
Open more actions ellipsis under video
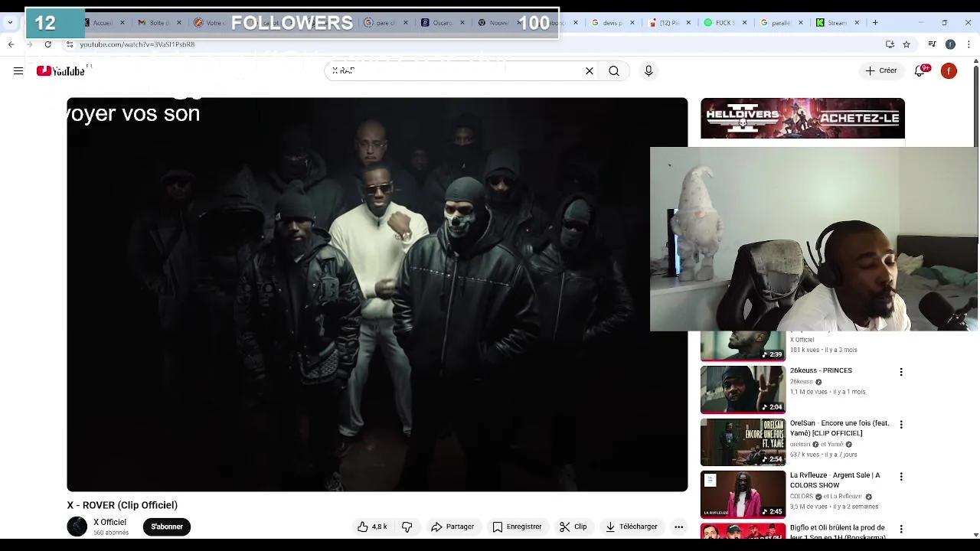coord(678,527)
